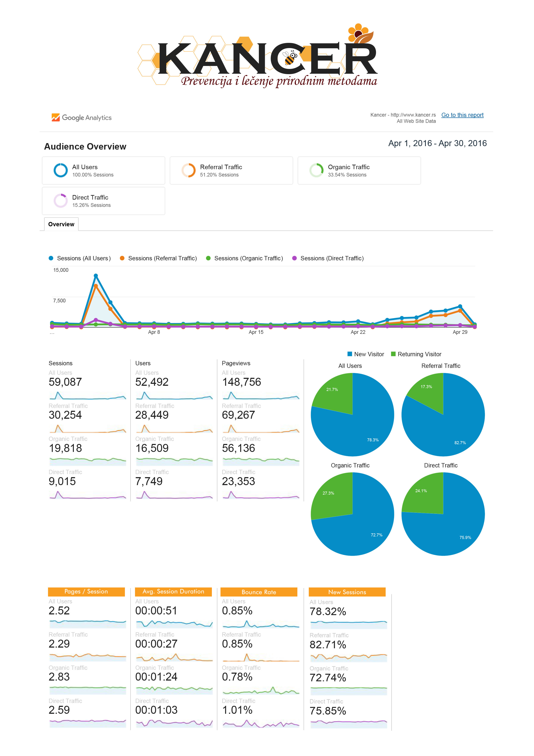Click the Sessions (All Users) blue legend dot
The width and height of the screenshot is (534, 756).
point(51,258)
